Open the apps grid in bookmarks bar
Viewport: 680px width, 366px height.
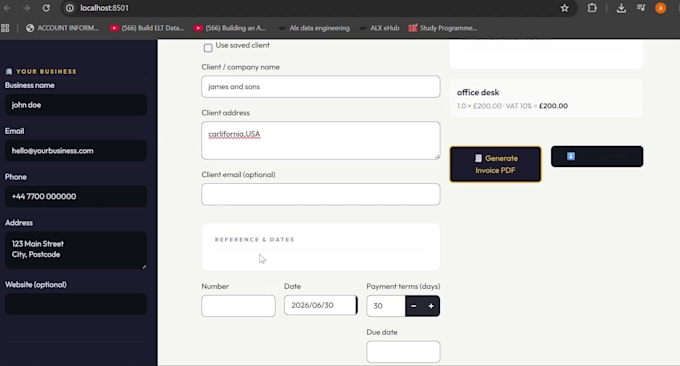(5, 28)
